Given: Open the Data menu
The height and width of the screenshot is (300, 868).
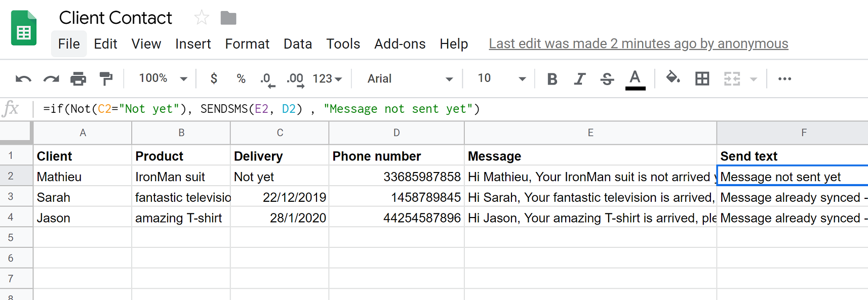Looking at the screenshot, I should coord(298,44).
